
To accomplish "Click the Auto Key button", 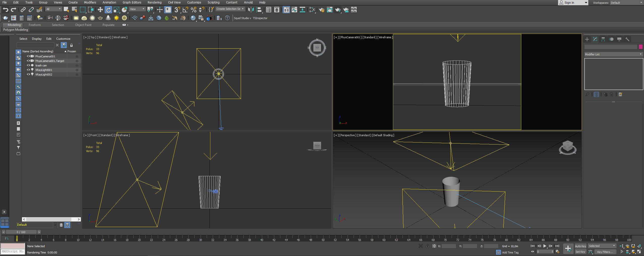I will [580, 246].
